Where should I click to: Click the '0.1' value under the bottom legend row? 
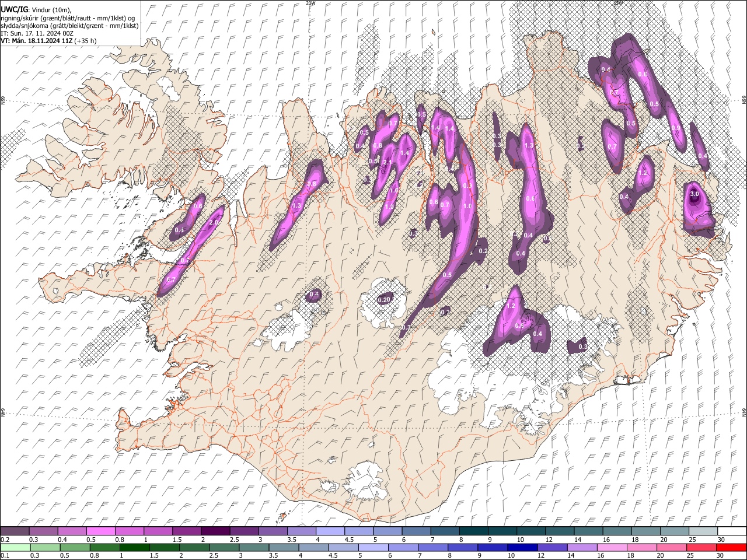point(4,555)
